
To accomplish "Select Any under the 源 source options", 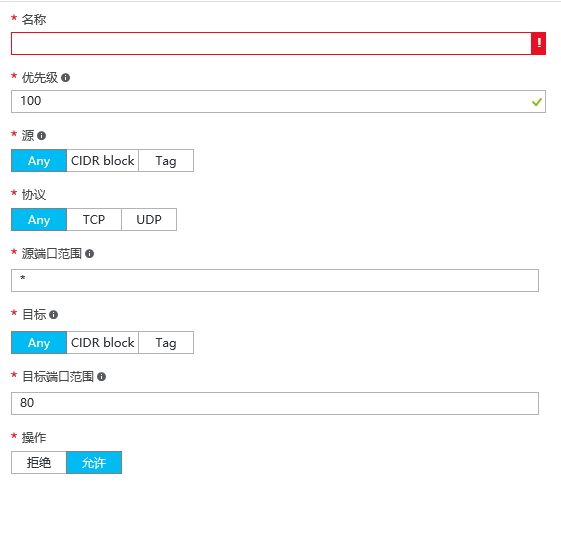I will click(x=39, y=161).
